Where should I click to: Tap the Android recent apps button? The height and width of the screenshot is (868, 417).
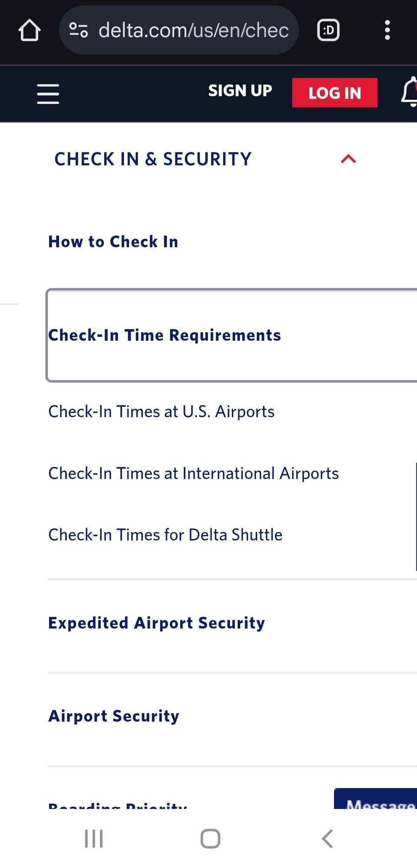coord(94,839)
